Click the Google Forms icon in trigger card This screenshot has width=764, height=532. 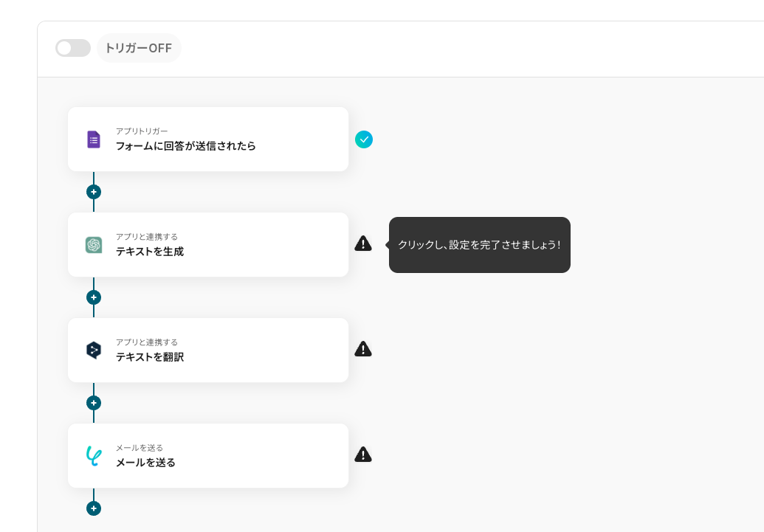coord(94,139)
